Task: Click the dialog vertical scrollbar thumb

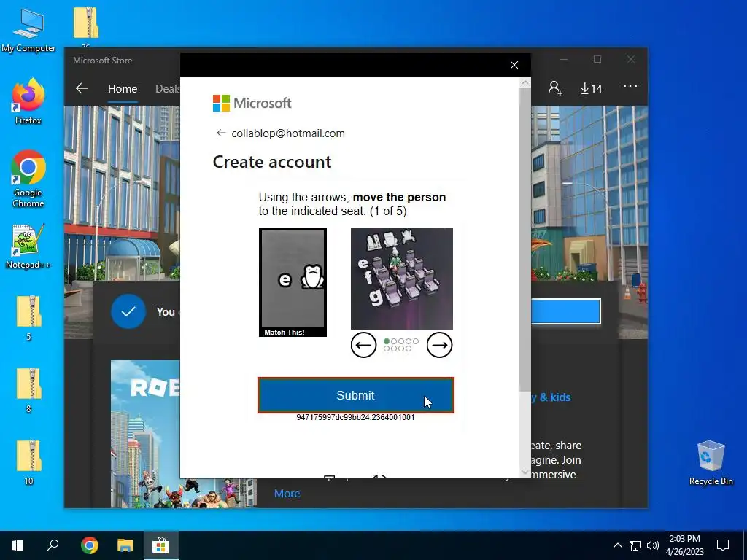Action: point(525,239)
